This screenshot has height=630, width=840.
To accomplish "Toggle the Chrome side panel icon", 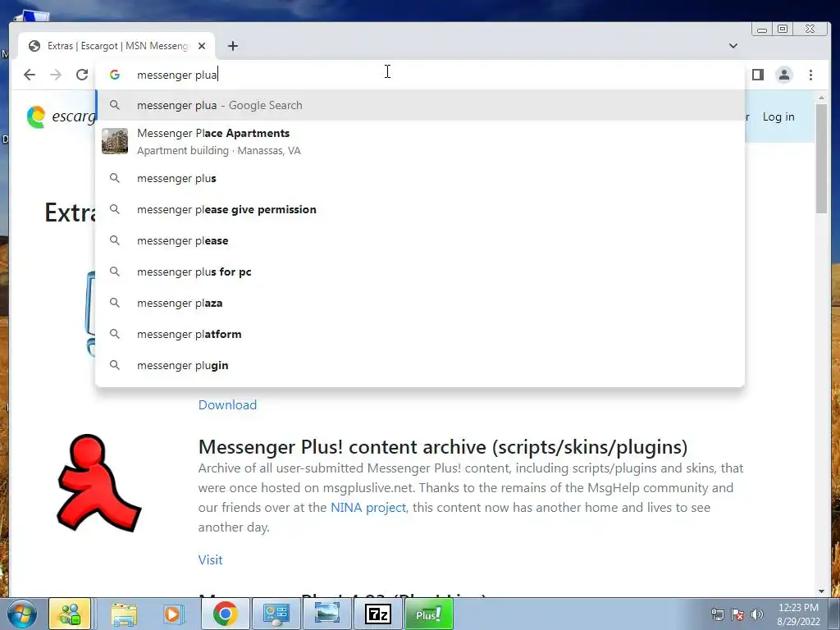I will tap(757, 75).
